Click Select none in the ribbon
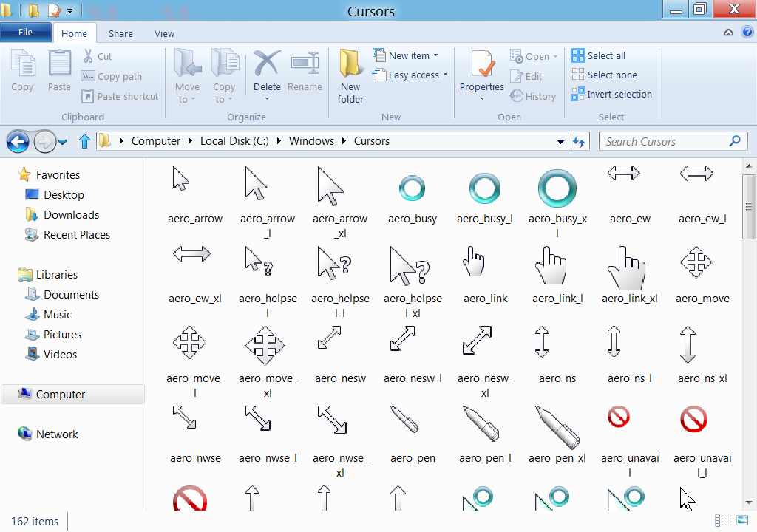Viewport: 757px width, 532px height. [x=604, y=75]
